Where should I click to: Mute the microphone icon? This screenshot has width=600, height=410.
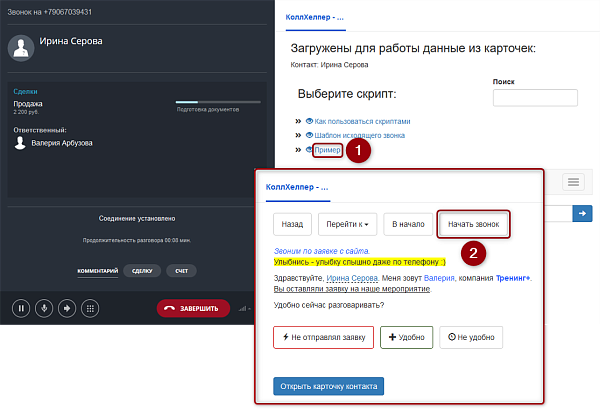point(44,308)
